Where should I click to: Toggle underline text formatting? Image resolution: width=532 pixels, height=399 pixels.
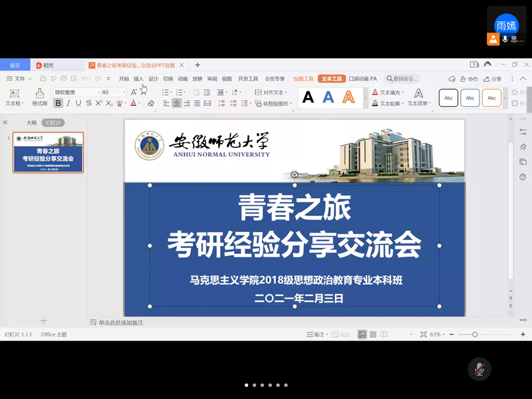point(78,103)
